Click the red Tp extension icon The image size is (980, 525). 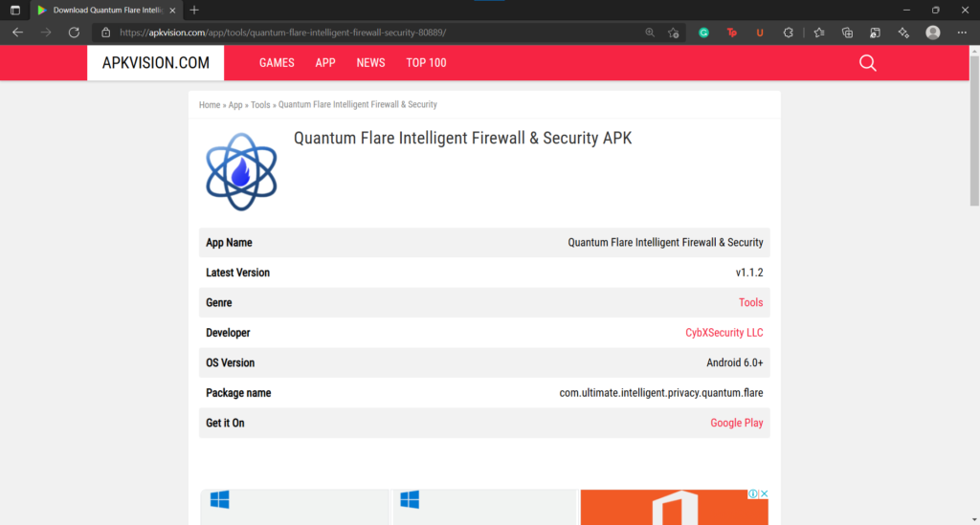(732, 33)
